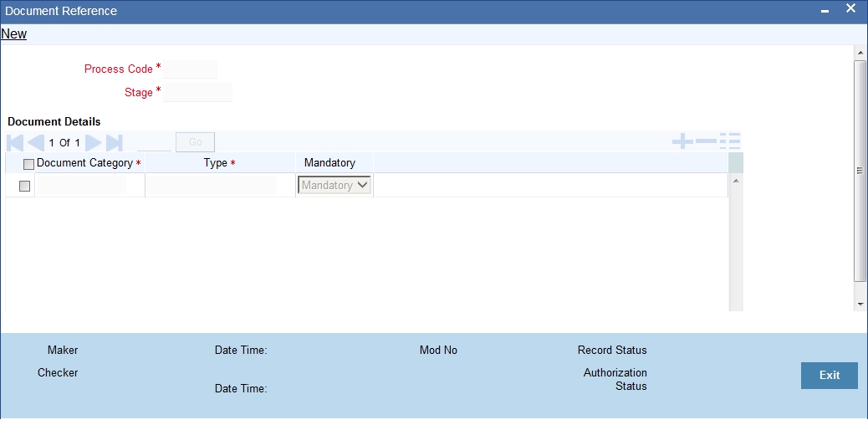Click the table scrollbar up arrow
The width and height of the screenshot is (868, 425).
(736, 181)
